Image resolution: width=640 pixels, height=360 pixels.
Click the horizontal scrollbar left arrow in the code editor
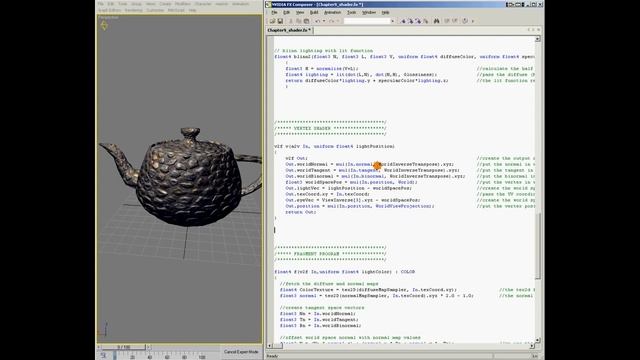tap(269, 346)
